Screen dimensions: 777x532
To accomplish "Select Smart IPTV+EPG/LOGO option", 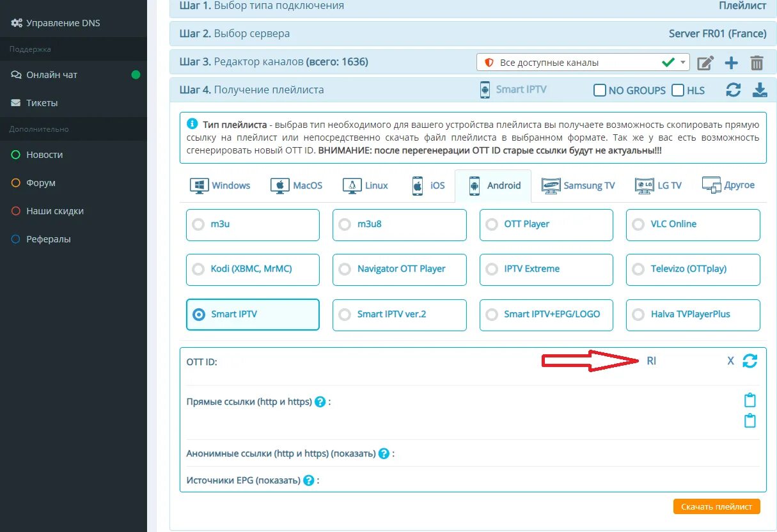I will click(546, 315).
